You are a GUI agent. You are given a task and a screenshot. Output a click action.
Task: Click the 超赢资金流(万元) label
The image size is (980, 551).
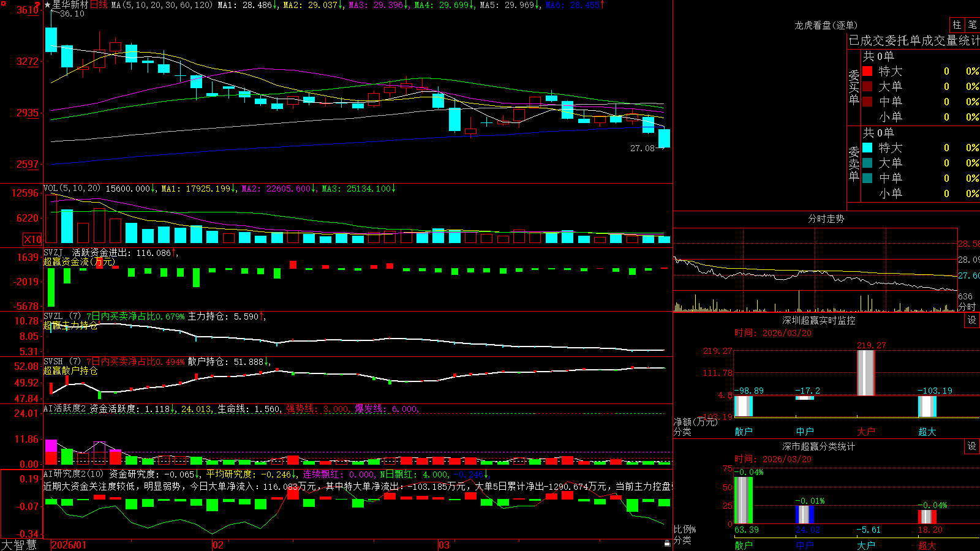point(79,261)
